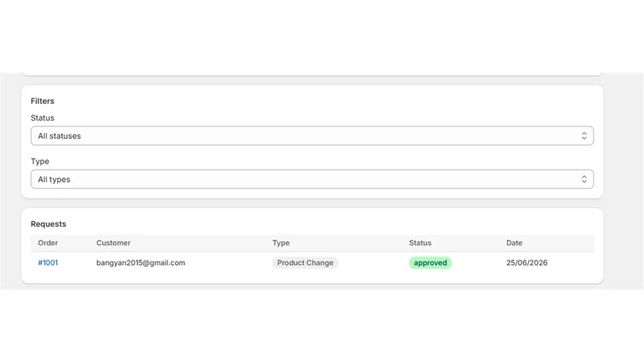Click the Type filter label

click(x=39, y=162)
